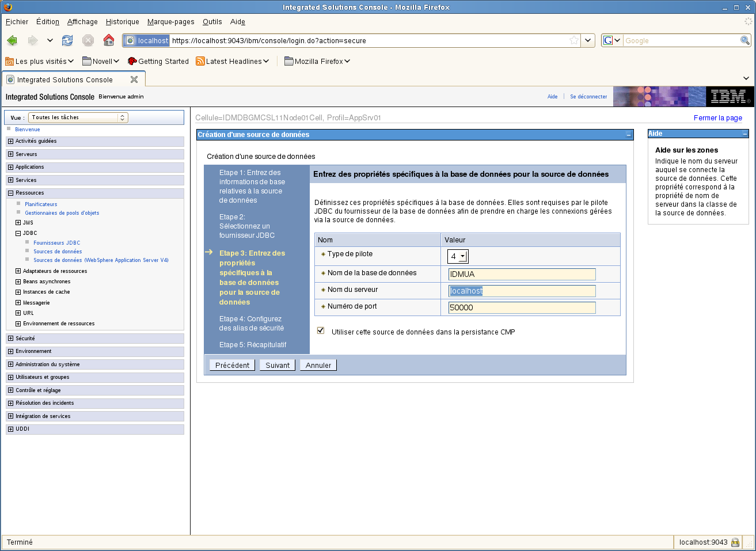The width and height of the screenshot is (756, 551).
Task: Open the Type de pilote dropdown
Action: pyautogui.click(x=458, y=256)
